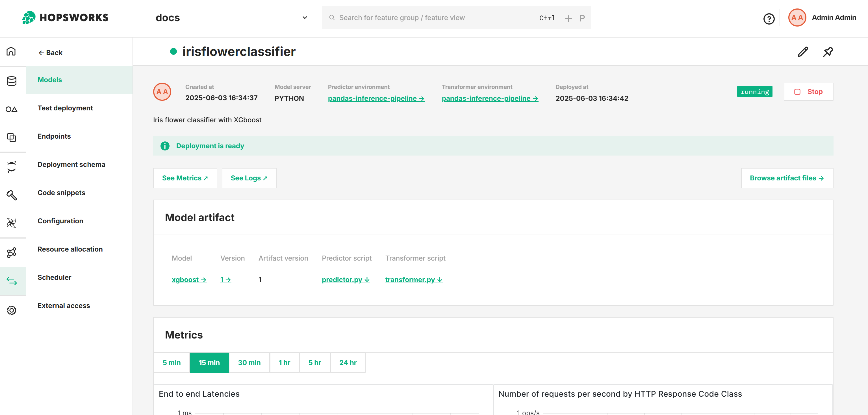Open version 1 of the model

tap(225, 280)
